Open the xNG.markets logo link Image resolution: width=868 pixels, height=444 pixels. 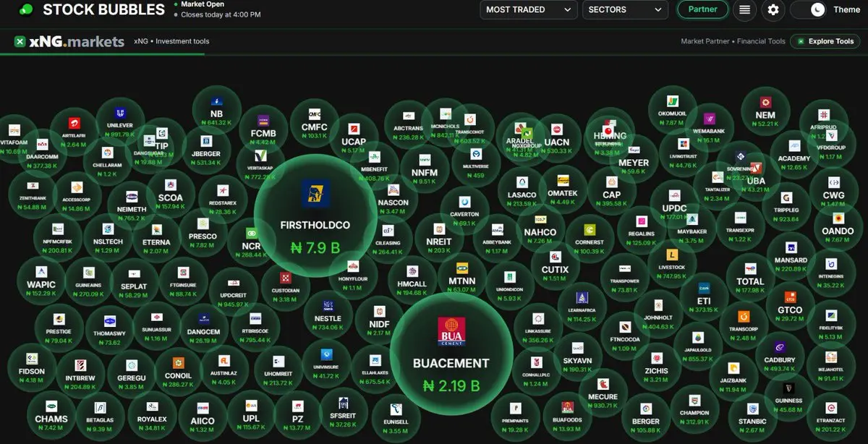coord(69,42)
